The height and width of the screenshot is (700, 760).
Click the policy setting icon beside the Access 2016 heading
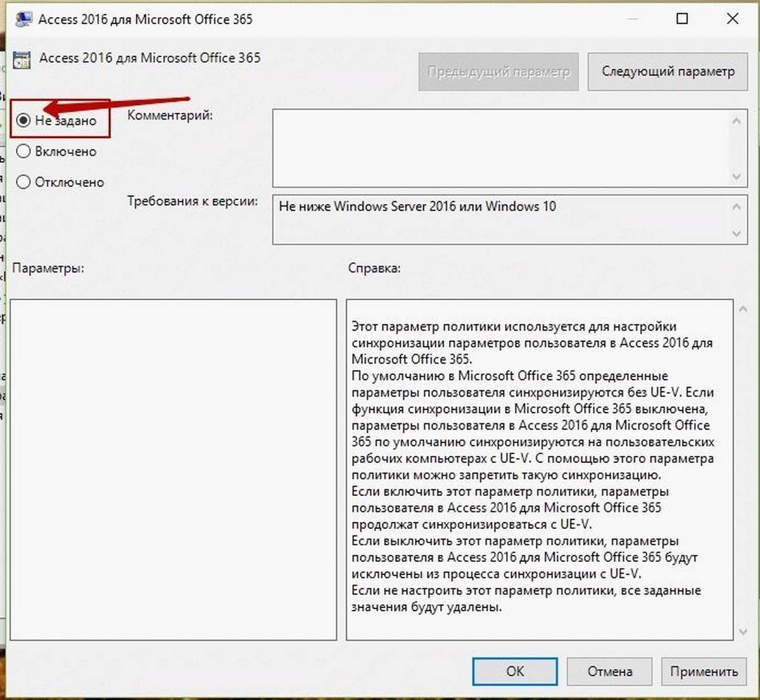tap(22, 59)
